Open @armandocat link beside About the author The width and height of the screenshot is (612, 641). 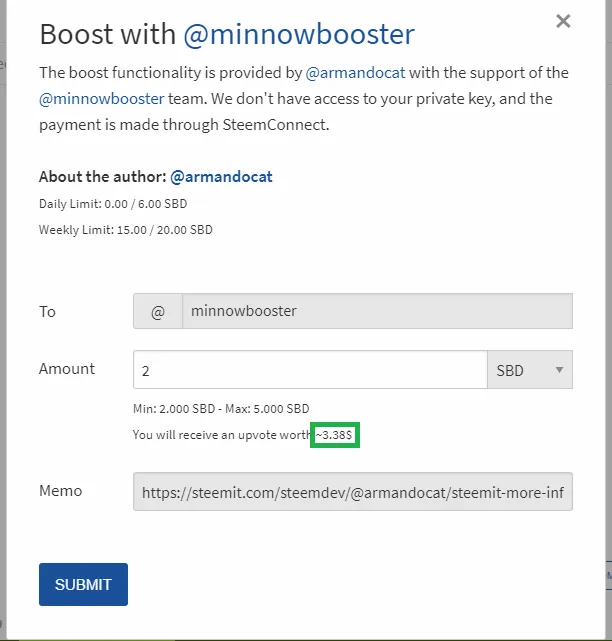(221, 177)
